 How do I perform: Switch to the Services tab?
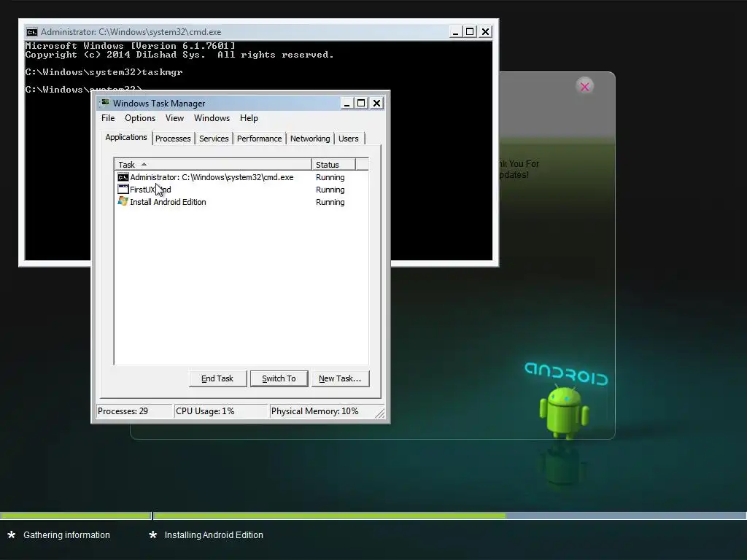(214, 139)
